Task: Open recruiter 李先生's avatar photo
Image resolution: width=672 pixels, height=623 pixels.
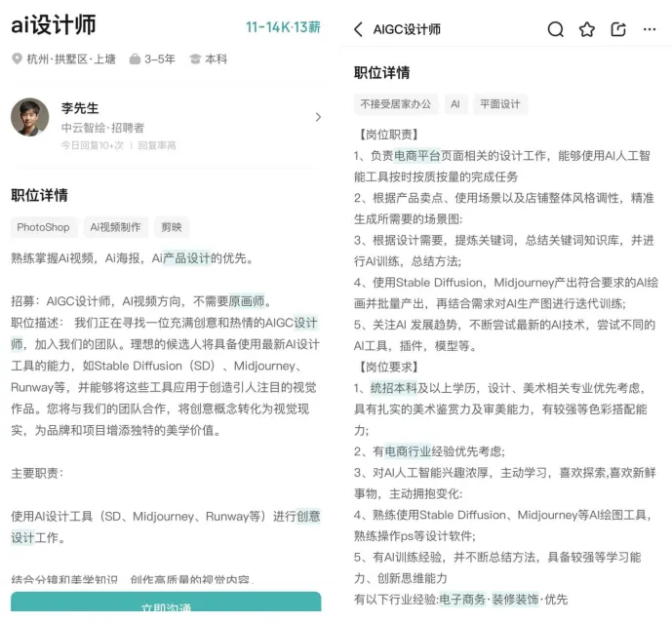Action: click(29, 117)
